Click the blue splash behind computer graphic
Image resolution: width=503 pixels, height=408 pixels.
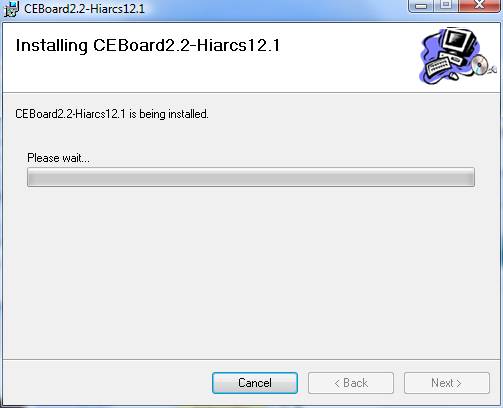pyautogui.click(x=430, y=45)
